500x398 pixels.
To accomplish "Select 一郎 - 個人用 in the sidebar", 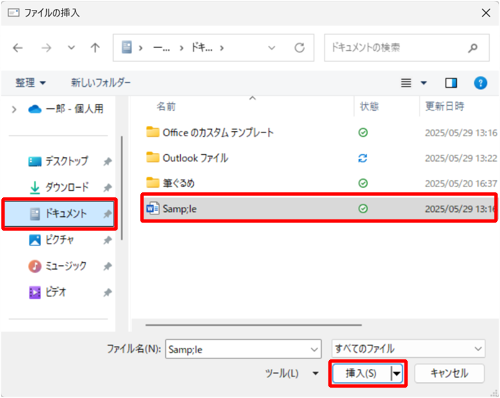I will coord(66,109).
